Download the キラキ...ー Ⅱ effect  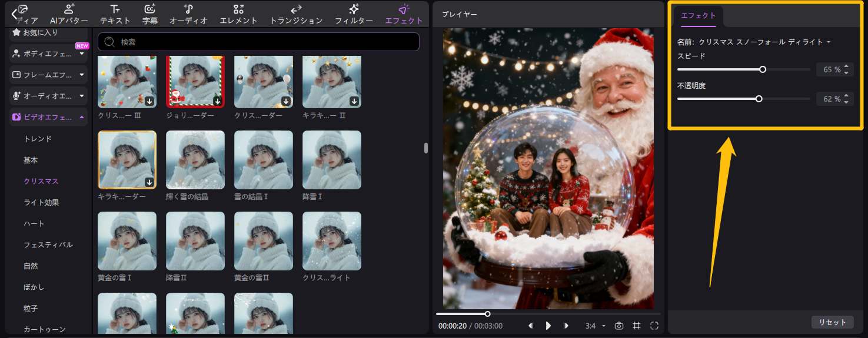(354, 101)
